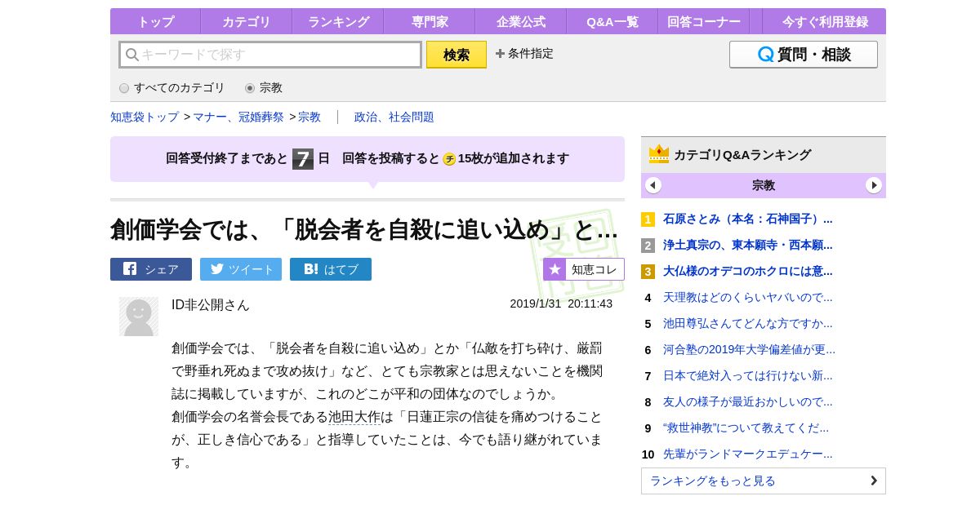Open ranking link 池田尊弘さんてどんな方

pyautogui.click(x=748, y=324)
